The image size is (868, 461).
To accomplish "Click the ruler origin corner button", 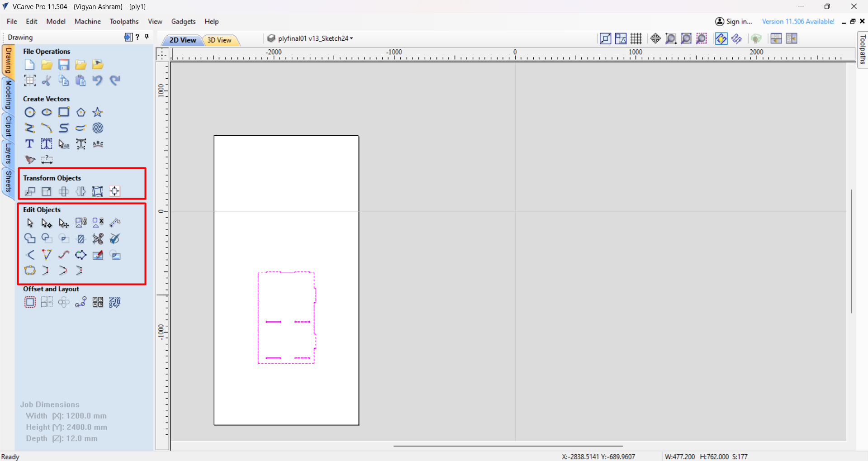I will [x=162, y=54].
